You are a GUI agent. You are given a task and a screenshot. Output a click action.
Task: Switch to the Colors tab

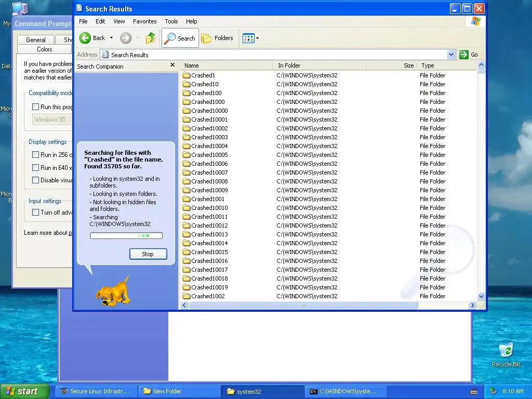[x=45, y=49]
